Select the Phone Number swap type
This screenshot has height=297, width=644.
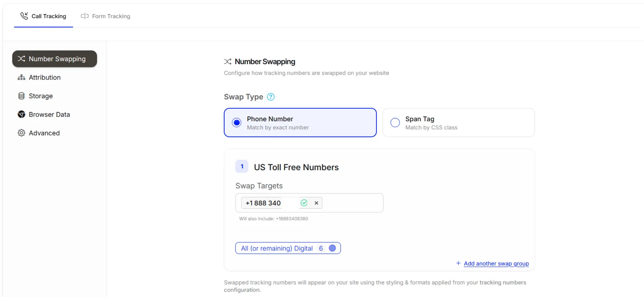300,123
